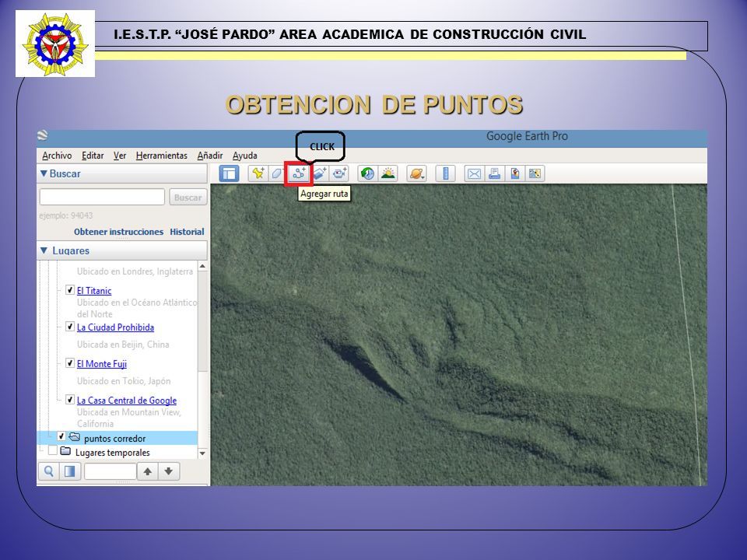Collapse the Lugares panel triangle

[44, 250]
